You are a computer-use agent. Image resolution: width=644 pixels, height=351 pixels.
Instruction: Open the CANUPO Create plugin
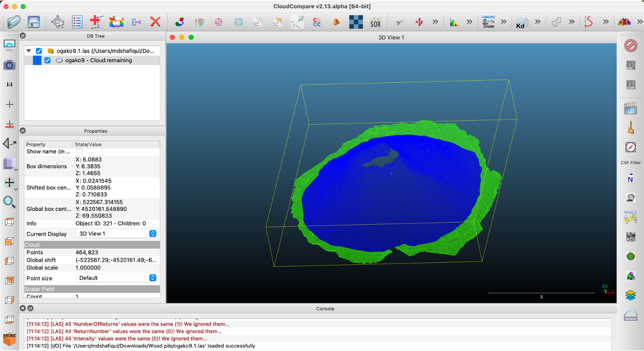[488, 22]
